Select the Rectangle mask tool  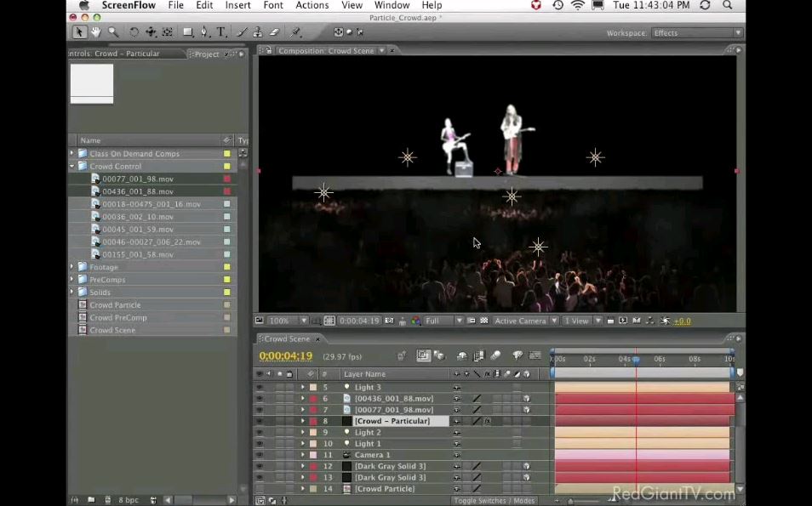(x=187, y=32)
